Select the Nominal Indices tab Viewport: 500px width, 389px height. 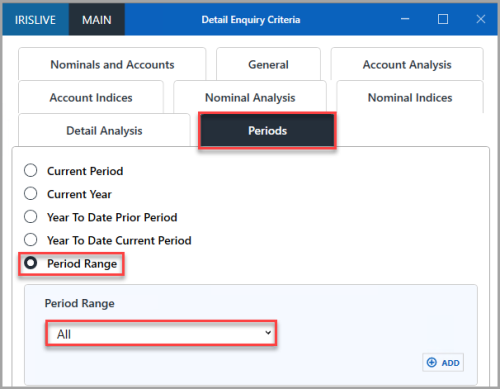point(410,97)
